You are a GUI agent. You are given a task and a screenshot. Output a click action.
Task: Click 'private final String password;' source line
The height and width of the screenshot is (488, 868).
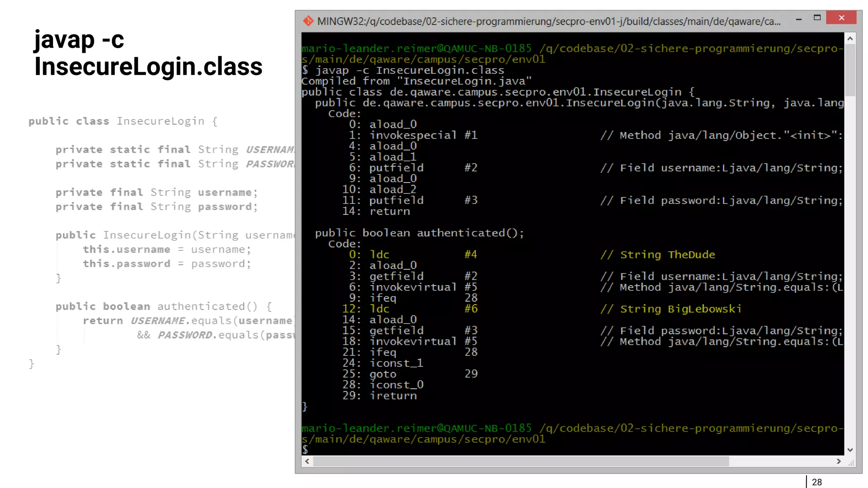156,207
